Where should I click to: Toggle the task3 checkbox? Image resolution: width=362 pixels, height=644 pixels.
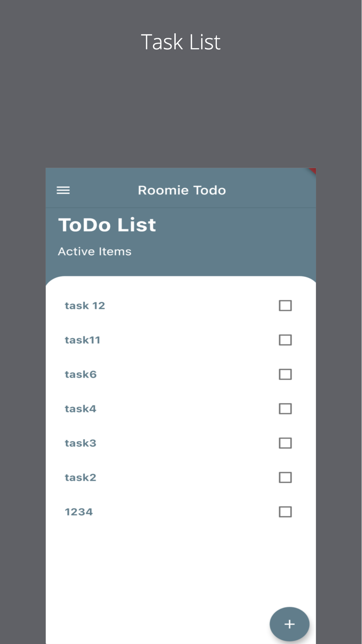[x=285, y=443]
